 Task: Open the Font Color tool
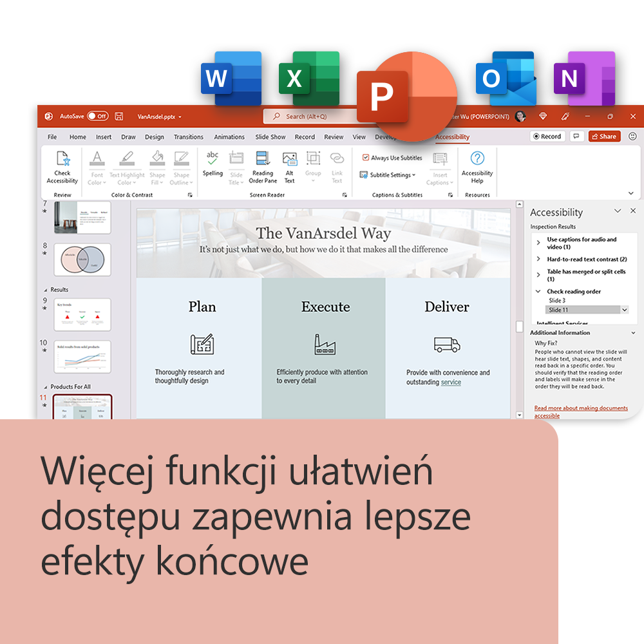[97, 169]
